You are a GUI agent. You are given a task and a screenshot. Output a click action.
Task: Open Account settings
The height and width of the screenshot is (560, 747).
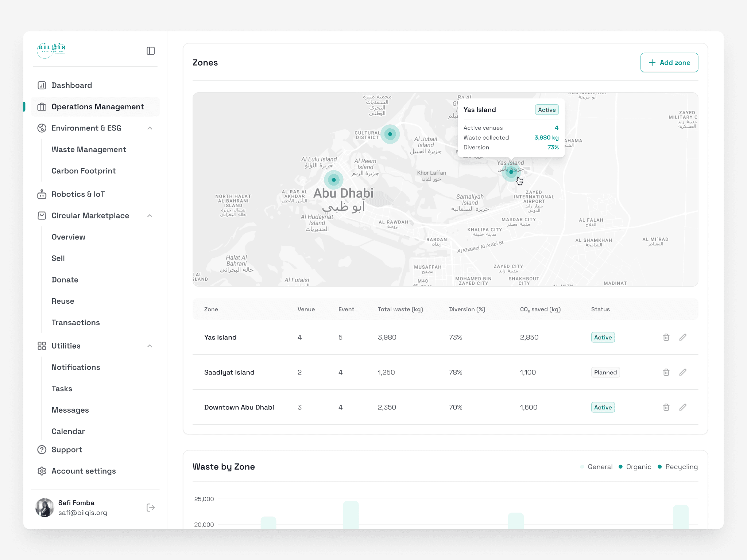pos(84,471)
